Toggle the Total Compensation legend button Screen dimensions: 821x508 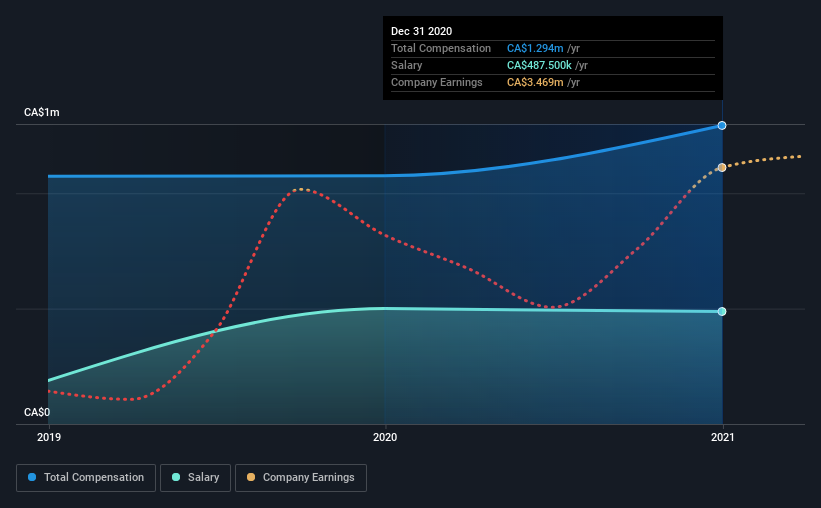pos(86,478)
